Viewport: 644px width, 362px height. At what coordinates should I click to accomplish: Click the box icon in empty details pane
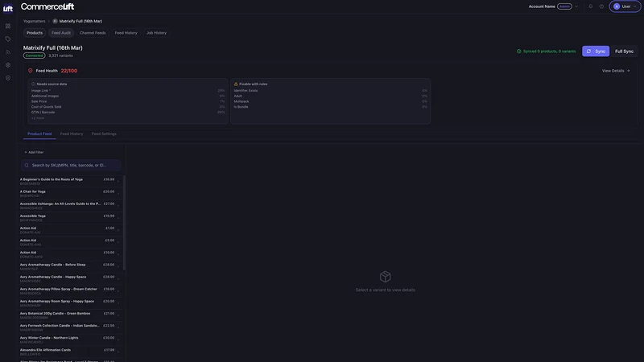[386, 277]
